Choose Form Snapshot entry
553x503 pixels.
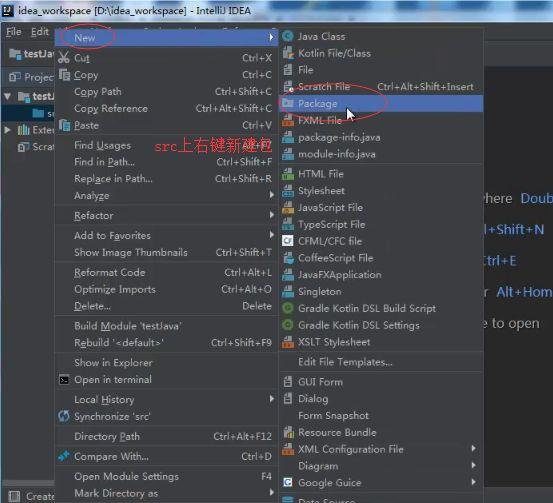381,416
